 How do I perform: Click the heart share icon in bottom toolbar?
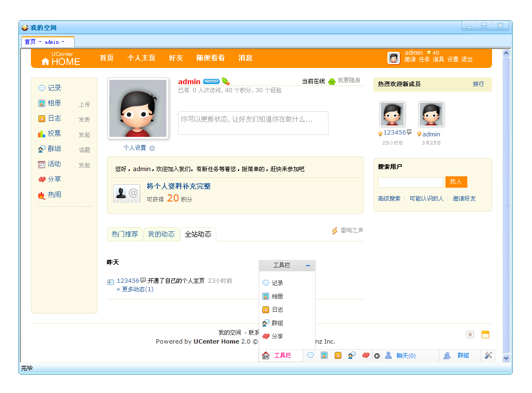pyautogui.click(x=366, y=355)
